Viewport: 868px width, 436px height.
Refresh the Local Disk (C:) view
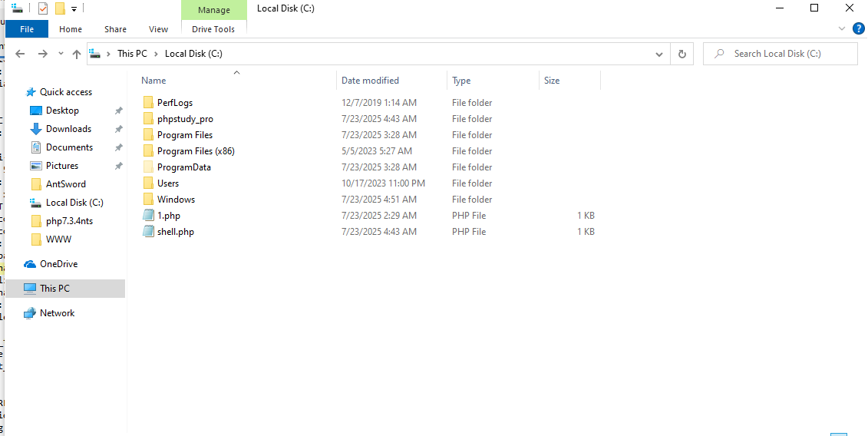682,54
